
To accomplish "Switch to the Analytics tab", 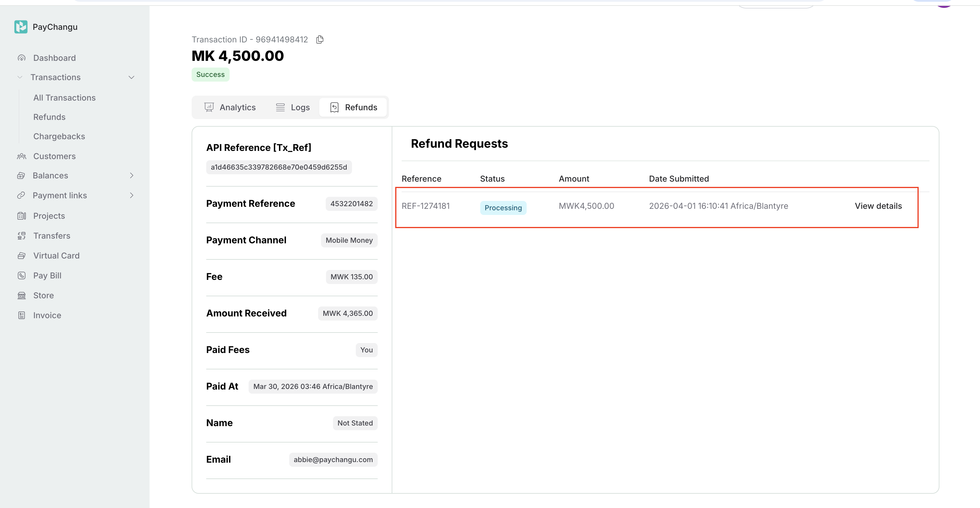I will (230, 107).
